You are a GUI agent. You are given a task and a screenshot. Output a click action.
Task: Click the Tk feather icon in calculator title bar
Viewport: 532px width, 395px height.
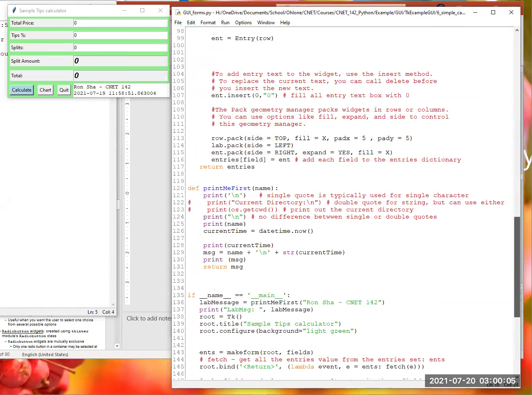14,11
